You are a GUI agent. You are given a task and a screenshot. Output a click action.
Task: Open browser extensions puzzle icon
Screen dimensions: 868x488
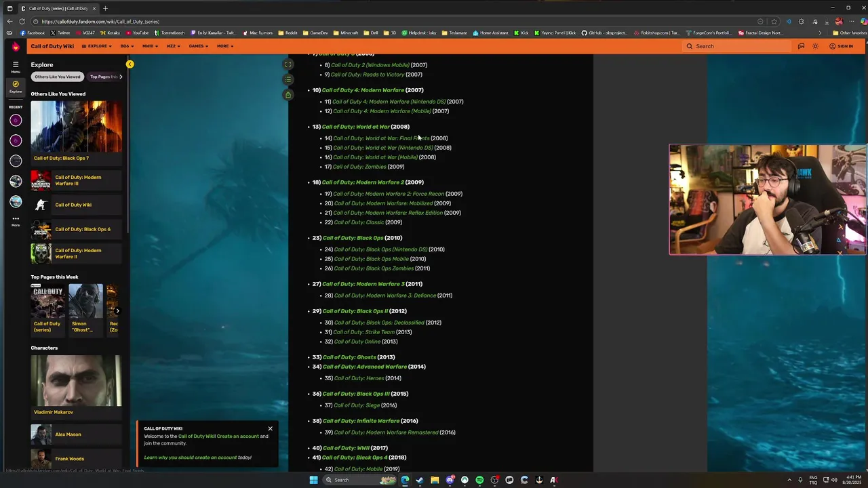pos(801,21)
